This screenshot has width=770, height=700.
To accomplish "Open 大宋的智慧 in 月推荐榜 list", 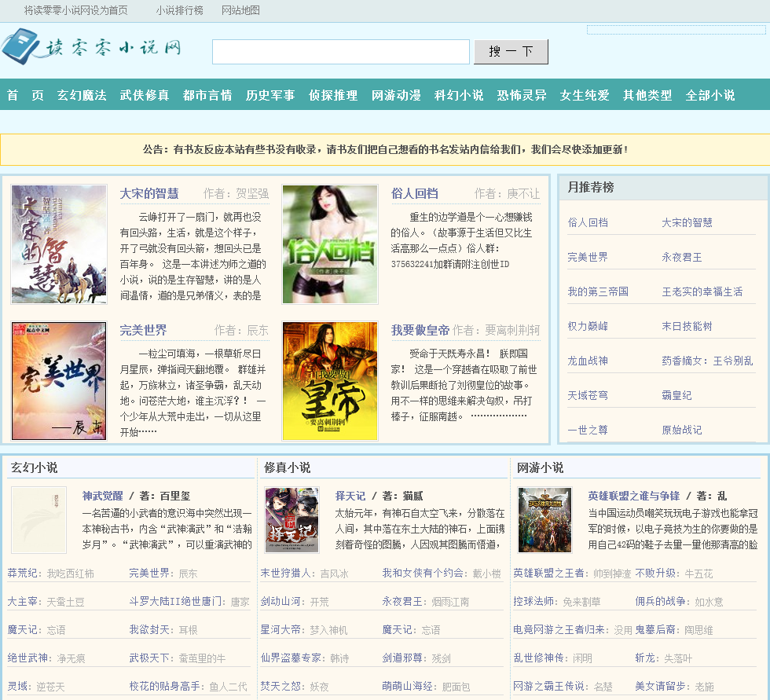I will [687, 222].
